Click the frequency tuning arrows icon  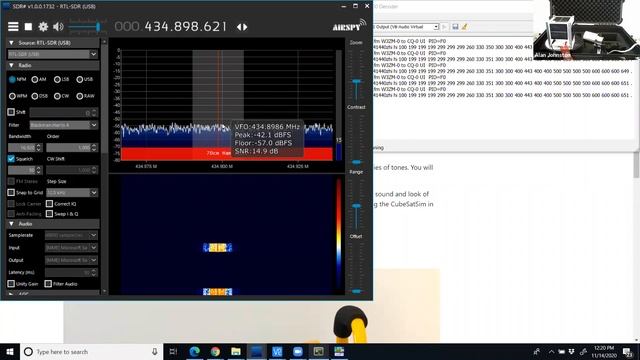pyautogui.click(x=242, y=27)
